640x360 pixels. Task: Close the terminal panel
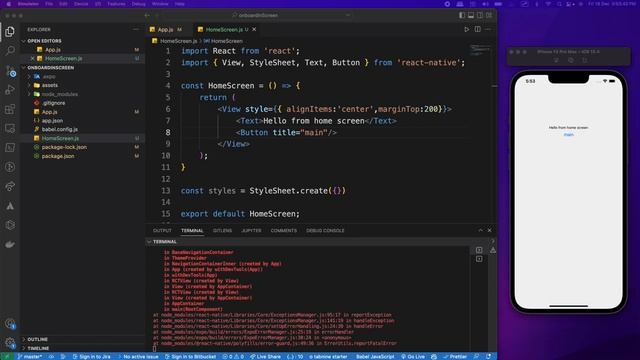pos(489,231)
